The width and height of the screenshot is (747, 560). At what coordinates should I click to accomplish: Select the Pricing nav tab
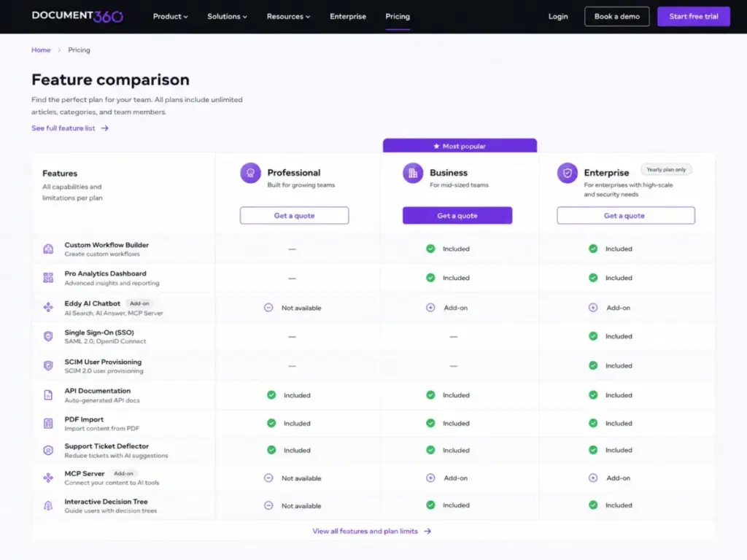[398, 16]
